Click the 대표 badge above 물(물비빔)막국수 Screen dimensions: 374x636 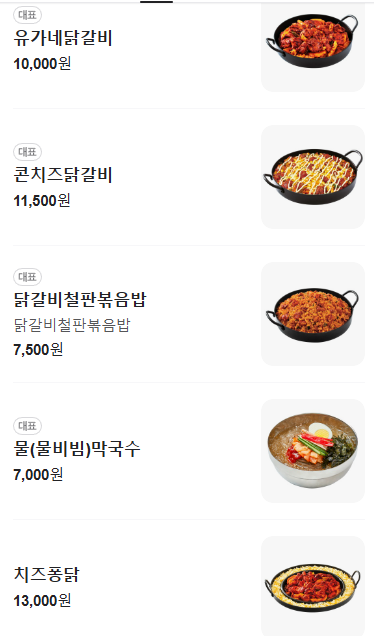click(x=28, y=426)
